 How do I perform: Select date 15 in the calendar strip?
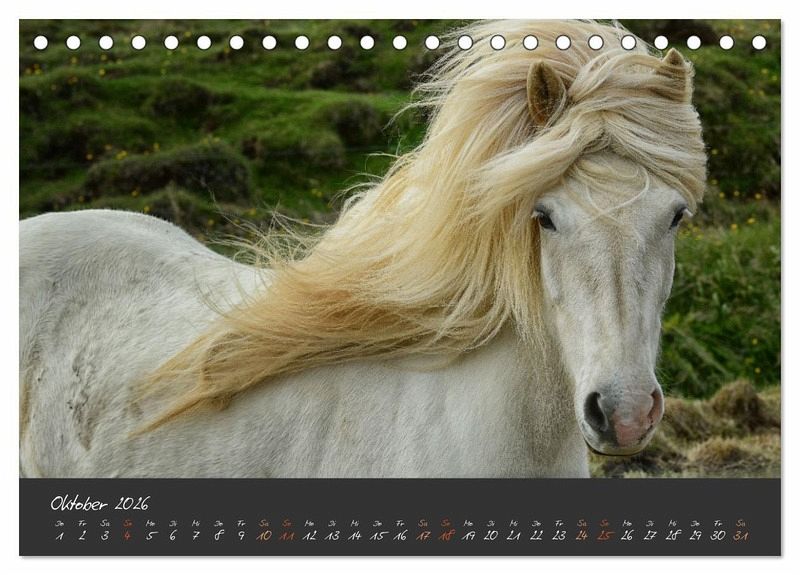tap(377, 535)
